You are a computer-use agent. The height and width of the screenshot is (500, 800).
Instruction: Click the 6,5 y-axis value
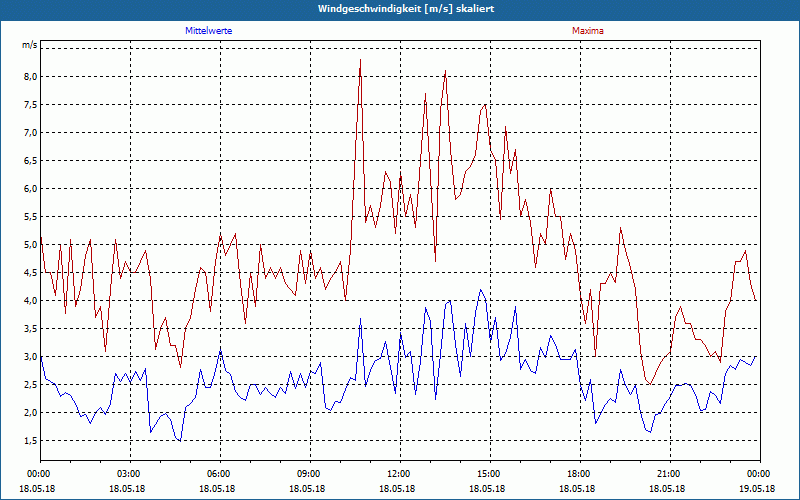coord(31,161)
